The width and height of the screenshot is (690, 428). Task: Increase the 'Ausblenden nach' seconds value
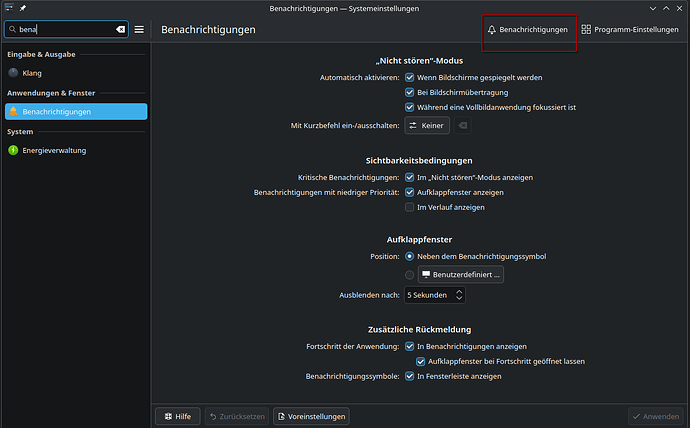[x=459, y=291]
